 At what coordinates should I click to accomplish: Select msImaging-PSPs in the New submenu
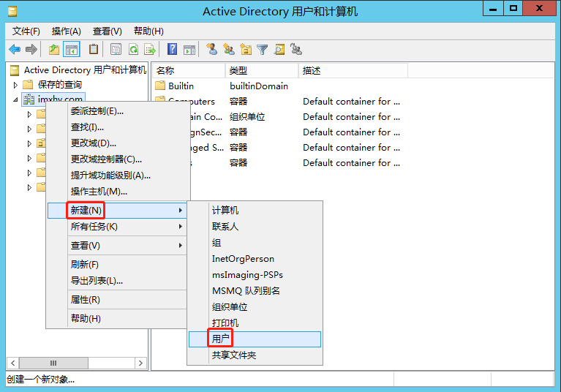255,275
